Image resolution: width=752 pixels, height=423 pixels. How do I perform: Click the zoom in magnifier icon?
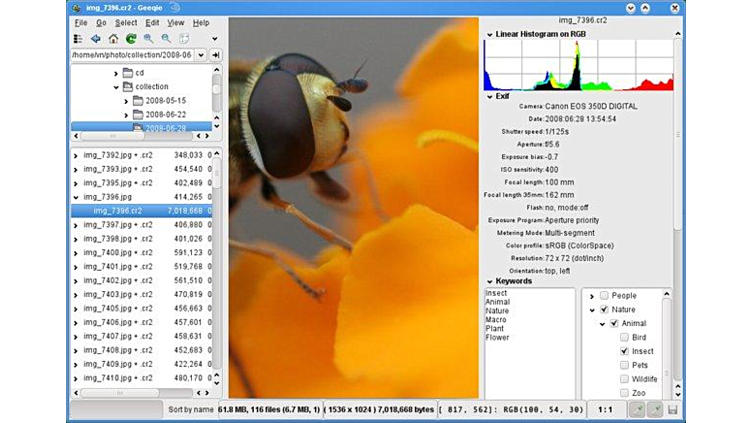(x=149, y=39)
